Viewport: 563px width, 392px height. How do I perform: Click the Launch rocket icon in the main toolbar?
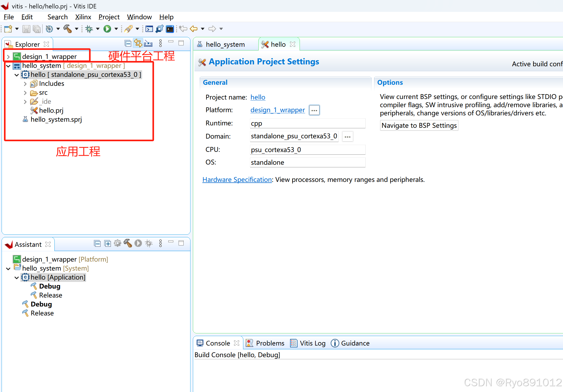[129, 29]
